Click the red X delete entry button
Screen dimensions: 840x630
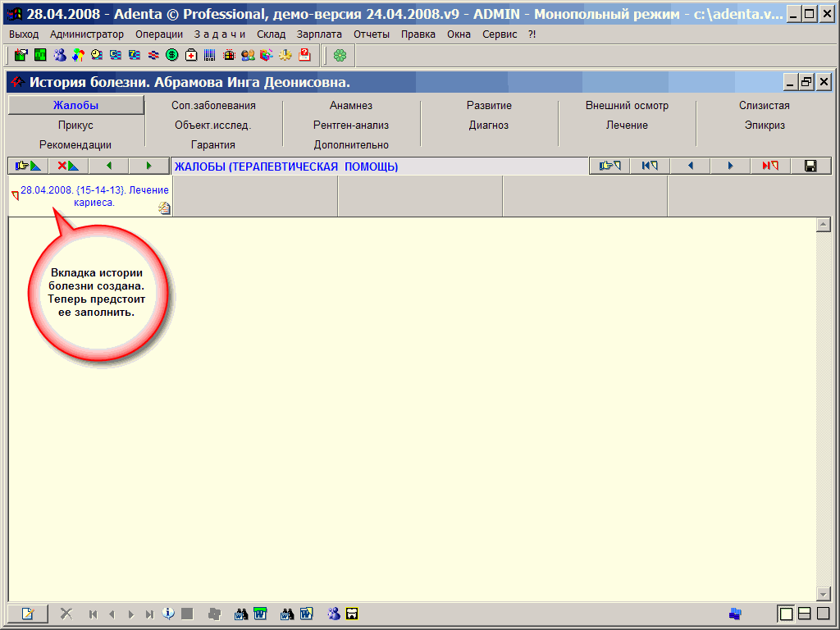pyautogui.click(x=68, y=166)
